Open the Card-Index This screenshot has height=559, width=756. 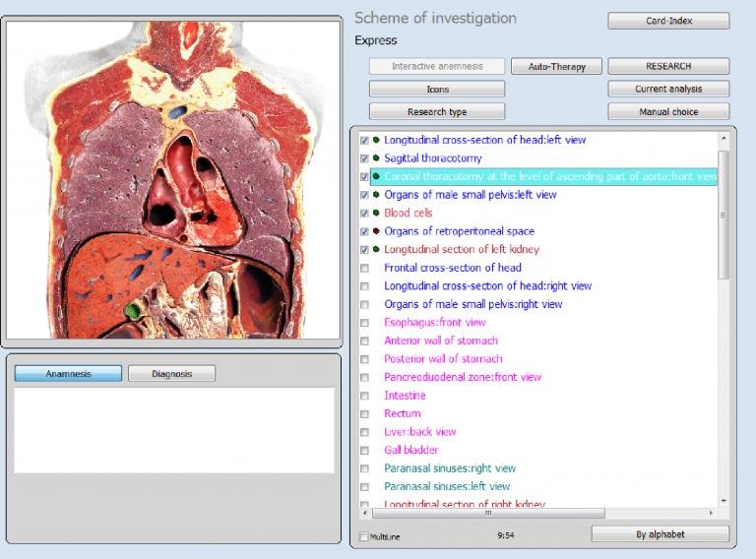pos(667,21)
